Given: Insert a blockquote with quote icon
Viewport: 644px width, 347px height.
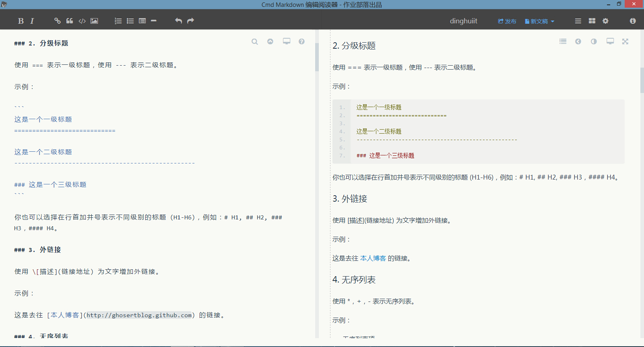Looking at the screenshot, I should coord(70,21).
